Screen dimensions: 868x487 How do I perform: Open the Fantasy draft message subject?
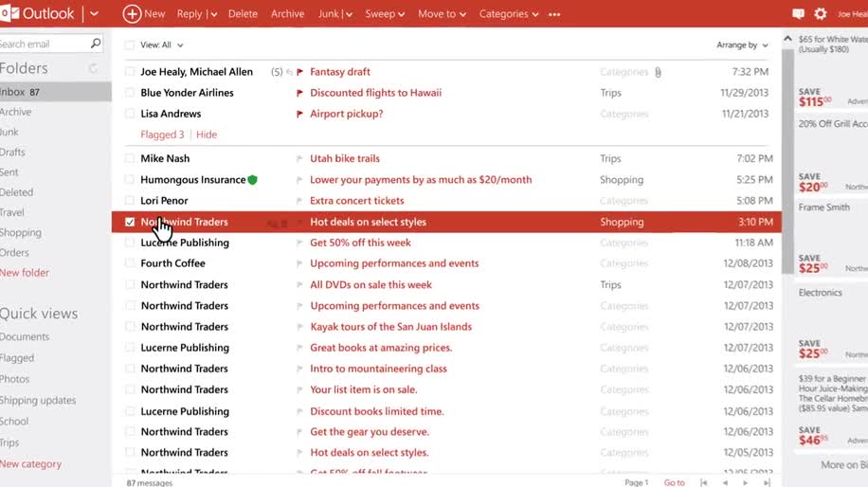coord(340,72)
